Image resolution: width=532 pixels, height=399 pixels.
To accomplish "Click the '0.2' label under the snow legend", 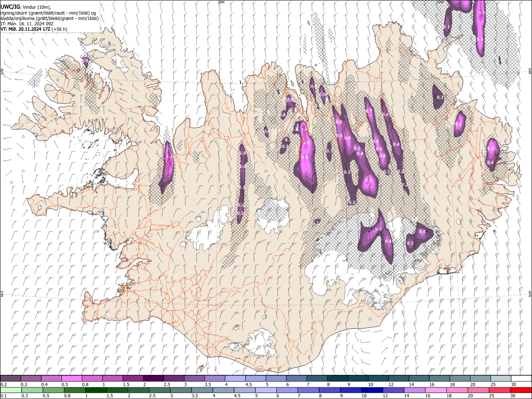I will [x=3, y=384].
